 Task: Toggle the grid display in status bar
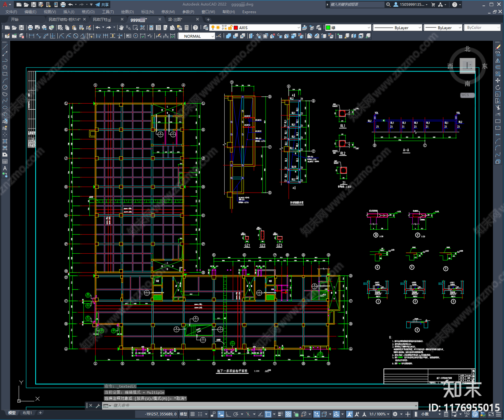click(x=192, y=414)
